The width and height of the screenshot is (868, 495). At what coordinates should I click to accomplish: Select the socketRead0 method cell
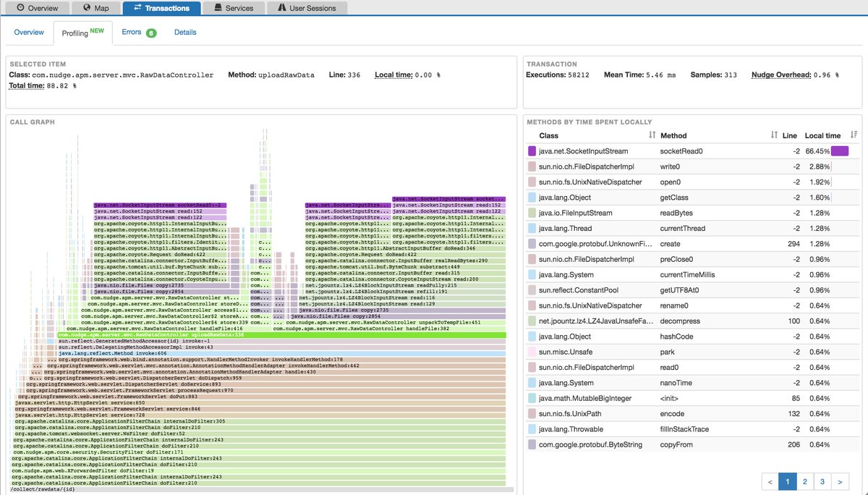(x=681, y=151)
